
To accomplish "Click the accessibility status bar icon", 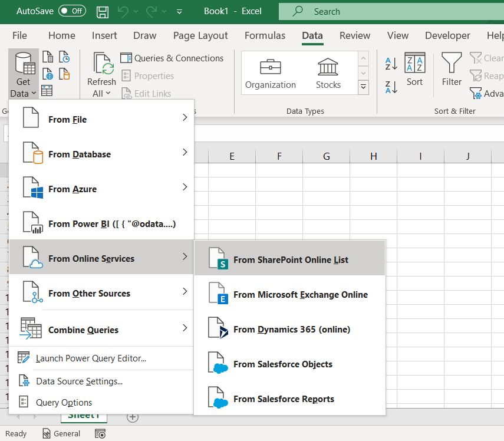I will [x=100, y=433].
